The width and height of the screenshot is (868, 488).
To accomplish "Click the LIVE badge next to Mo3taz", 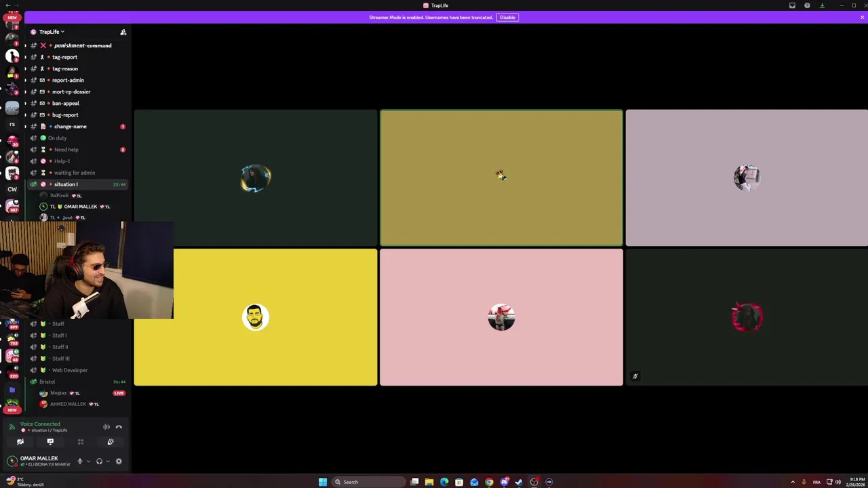I will pyautogui.click(x=119, y=393).
